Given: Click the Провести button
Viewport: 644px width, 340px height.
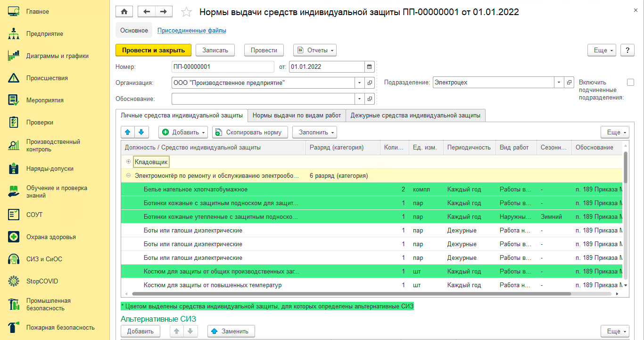Looking at the screenshot, I should coord(264,50).
